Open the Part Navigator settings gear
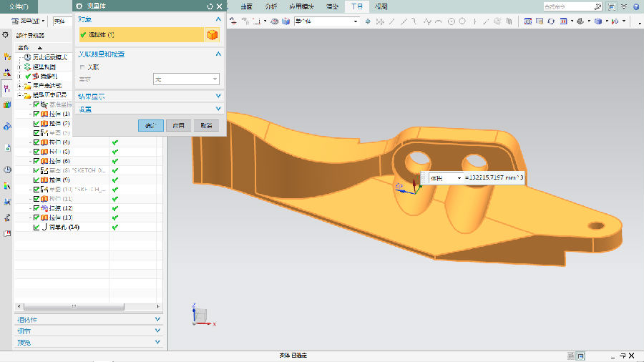This screenshot has height=362, width=644. coord(6,35)
